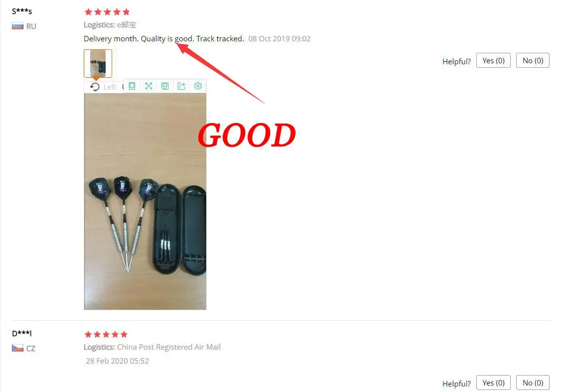The image size is (562, 392).
Task: Open the gear settings icon above photo
Action: (x=198, y=86)
